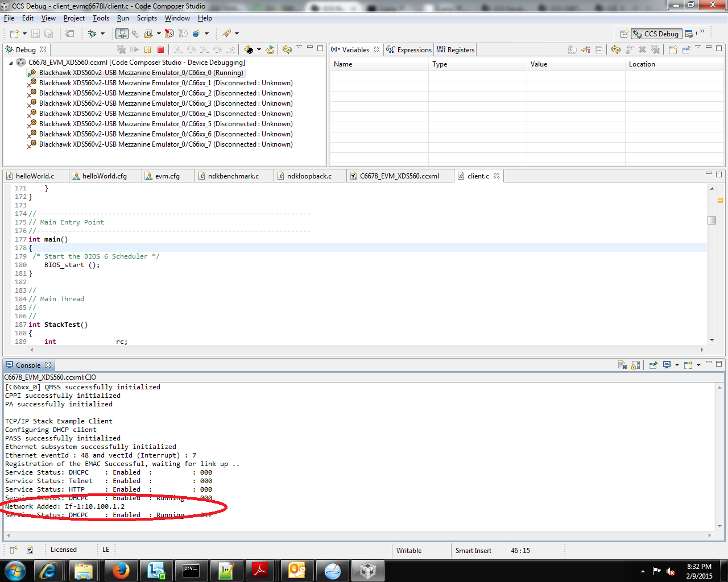This screenshot has width=728, height=582.
Task: Click the Name column header in Variables
Action: 379,64
